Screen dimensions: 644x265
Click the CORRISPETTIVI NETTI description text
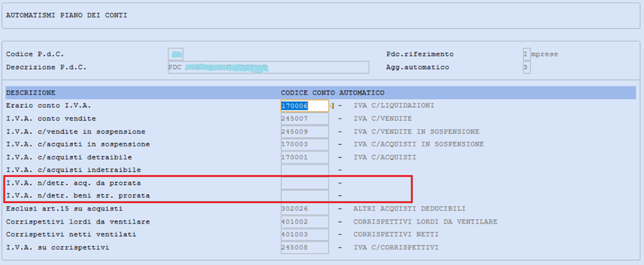[x=396, y=235]
